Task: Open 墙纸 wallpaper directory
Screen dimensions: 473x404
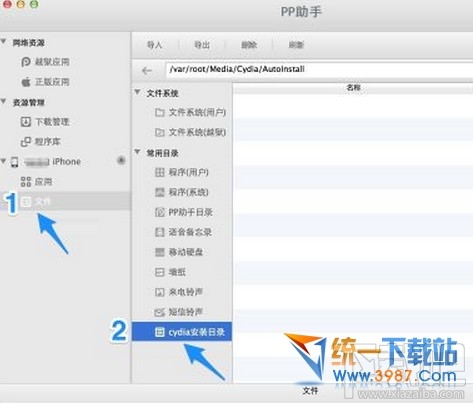Action: [171, 272]
